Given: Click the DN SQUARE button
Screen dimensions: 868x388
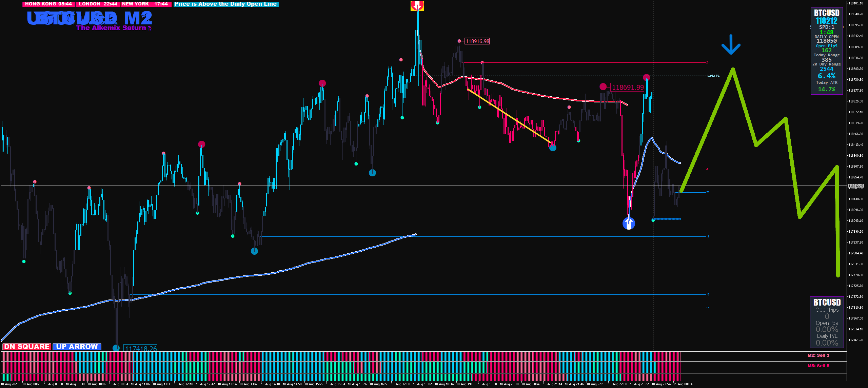Looking at the screenshot, I should click(27, 347).
